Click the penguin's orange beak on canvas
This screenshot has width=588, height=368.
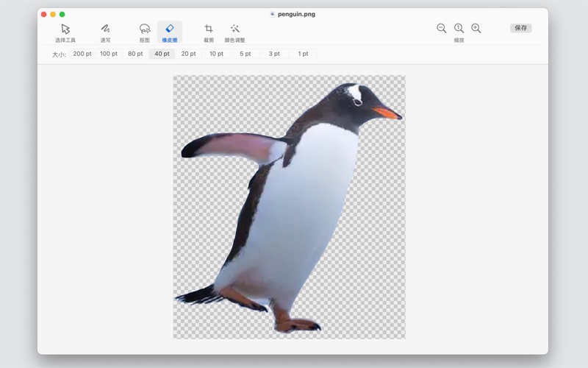coord(386,113)
